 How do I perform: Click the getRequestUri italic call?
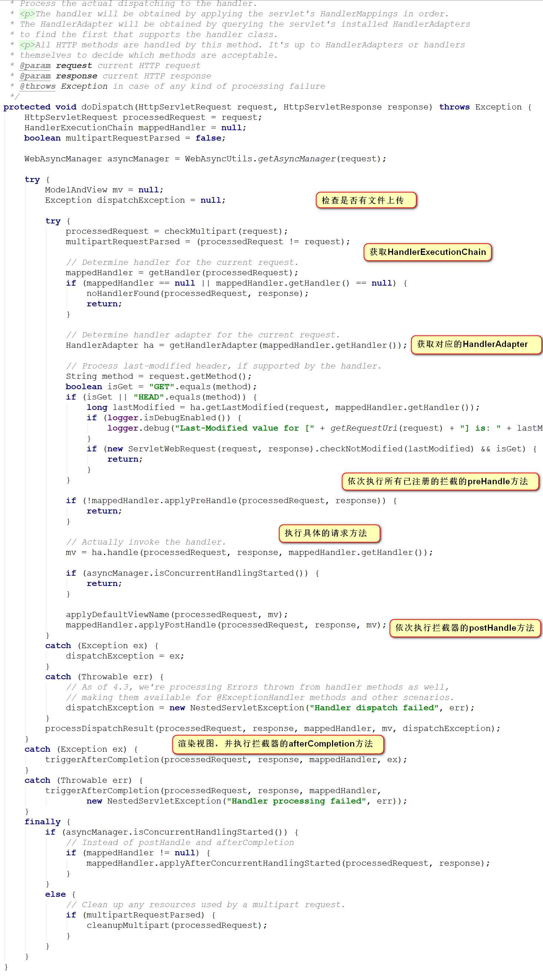[363, 428]
